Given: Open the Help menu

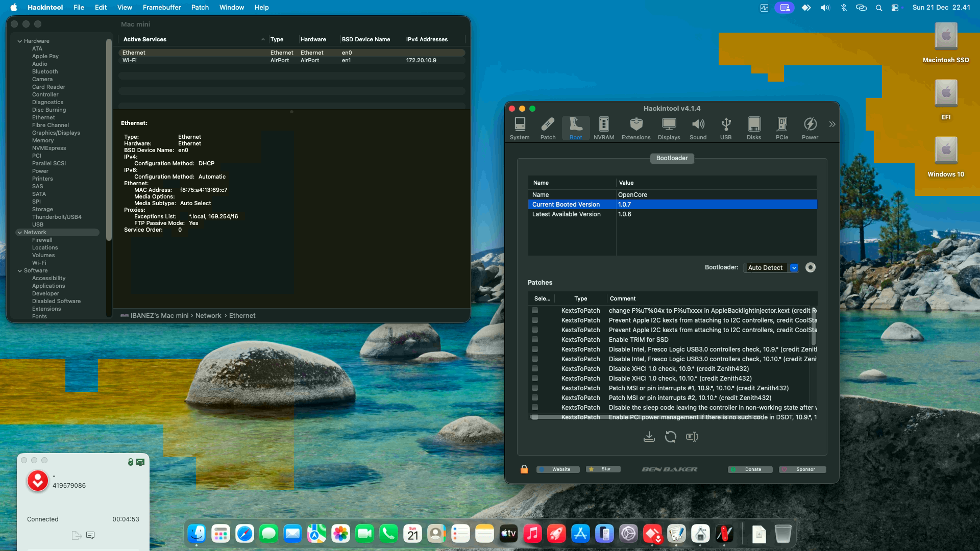Looking at the screenshot, I should (261, 7).
